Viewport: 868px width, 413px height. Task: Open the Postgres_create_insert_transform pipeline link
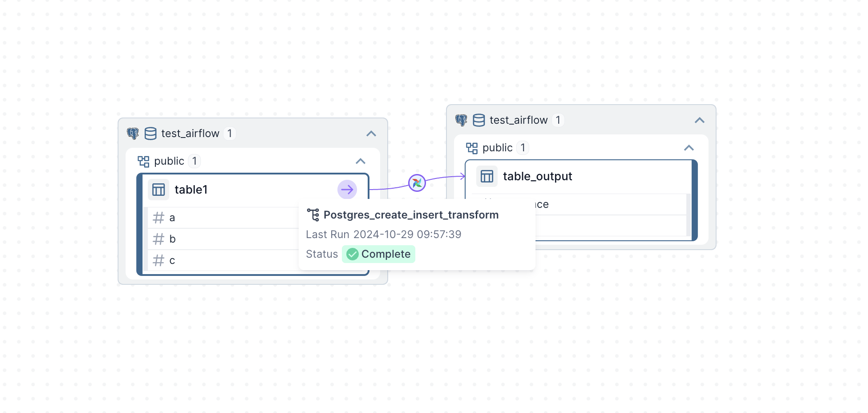[x=411, y=215]
